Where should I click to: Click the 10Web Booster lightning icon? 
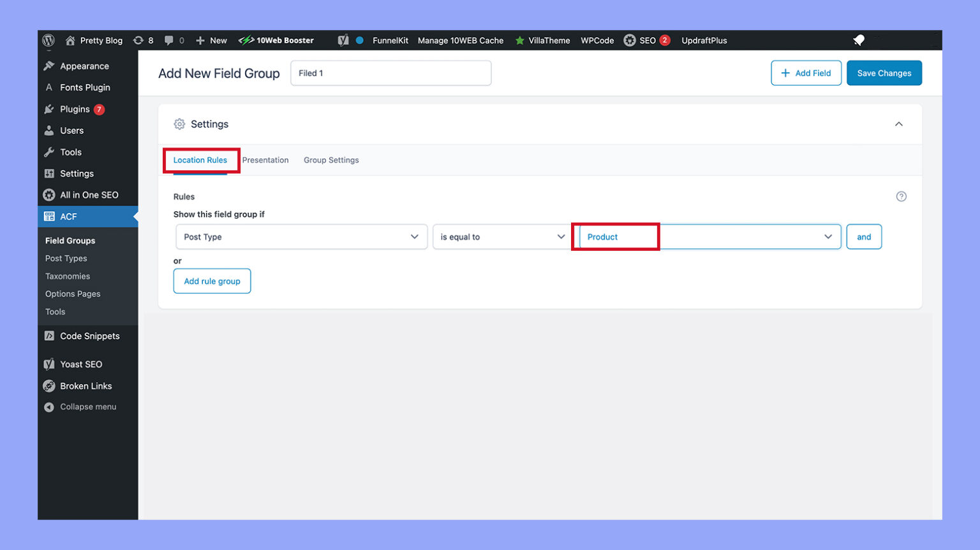click(x=246, y=40)
